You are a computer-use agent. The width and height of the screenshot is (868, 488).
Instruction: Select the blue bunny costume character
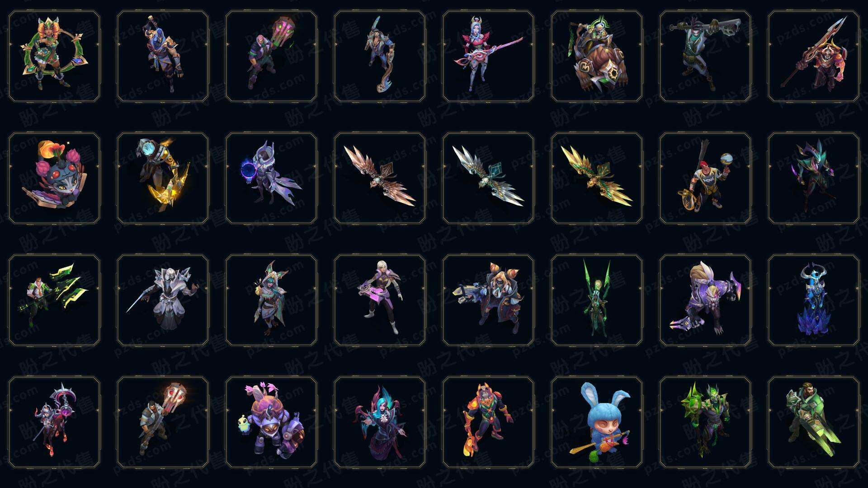coord(597,422)
